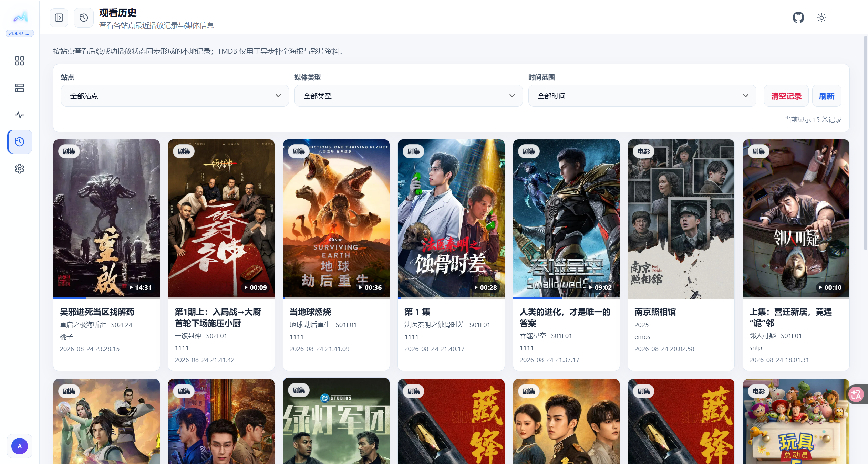
Task: Click the 00:28 playback time badge
Action: click(x=485, y=287)
